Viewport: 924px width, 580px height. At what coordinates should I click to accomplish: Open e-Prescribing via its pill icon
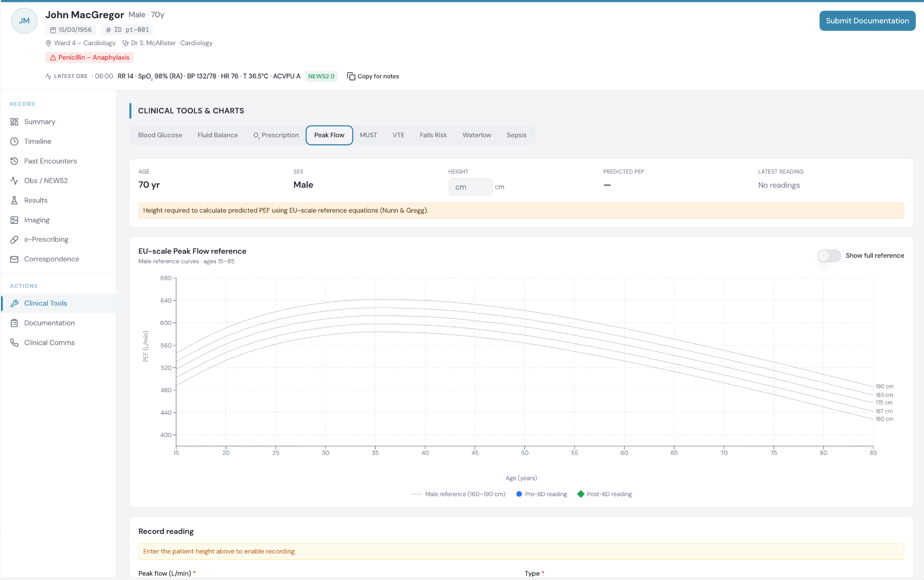pos(14,239)
